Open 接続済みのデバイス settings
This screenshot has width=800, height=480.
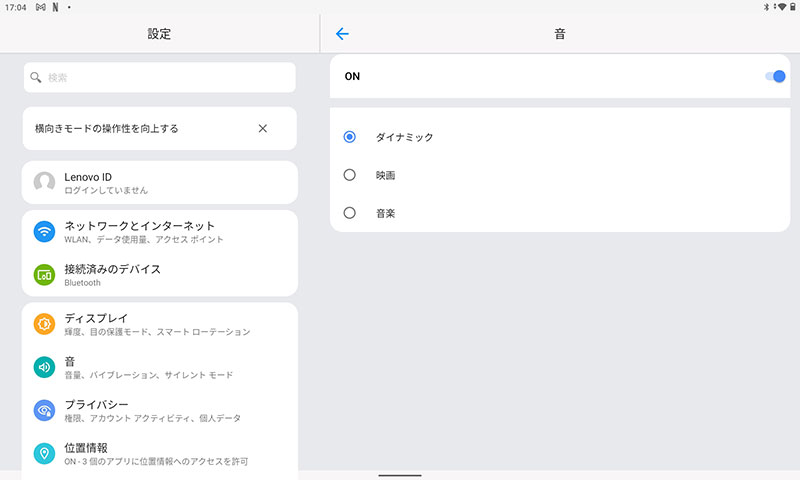[160, 275]
